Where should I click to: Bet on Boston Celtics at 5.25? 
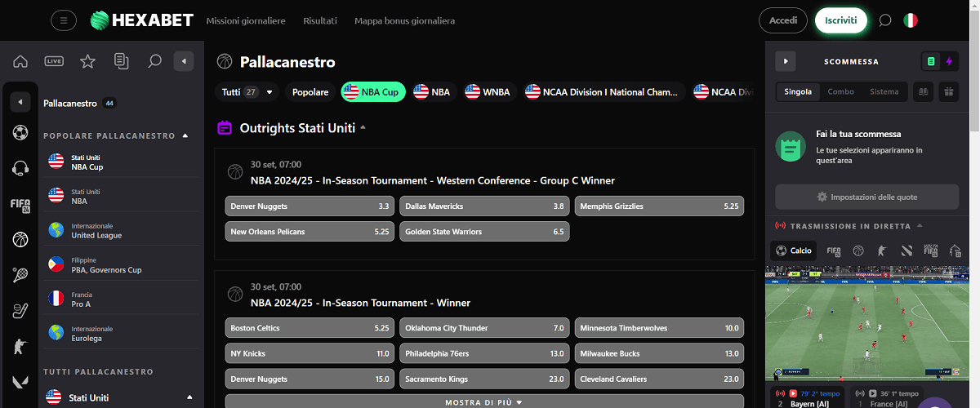pyautogui.click(x=310, y=328)
